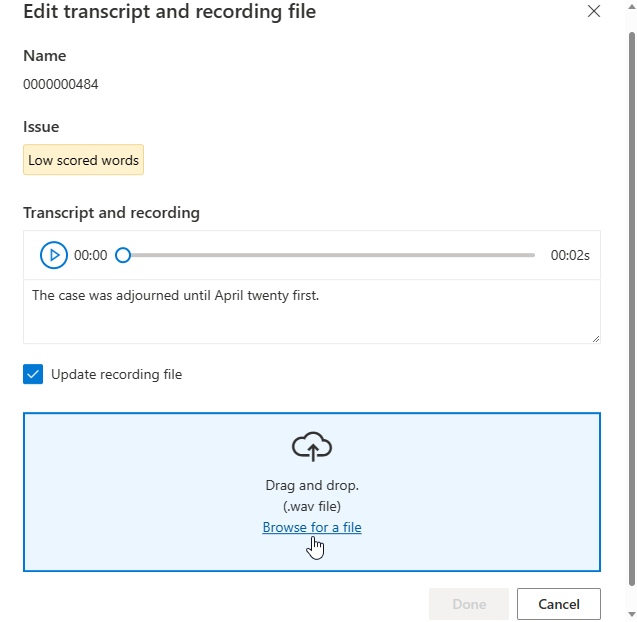Uncheck Update recording file checkbox
The width and height of the screenshot is (637, 622).
pos(33,374)
